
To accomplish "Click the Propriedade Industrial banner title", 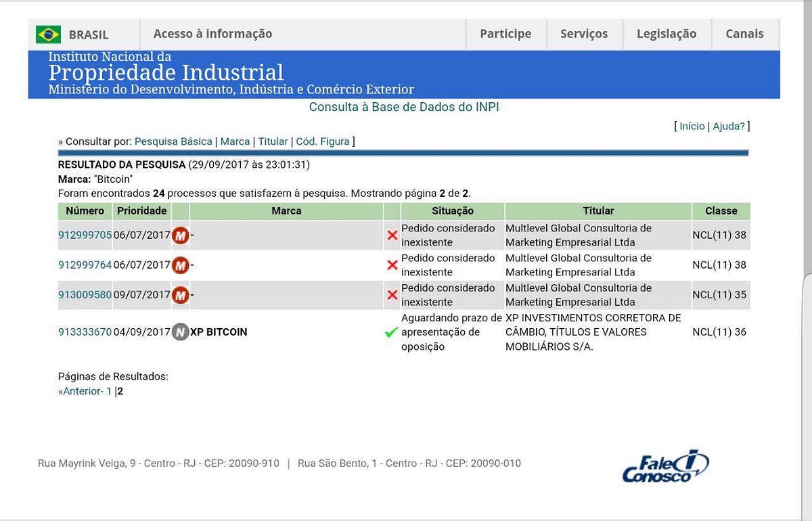I will [x=166, y=72].
